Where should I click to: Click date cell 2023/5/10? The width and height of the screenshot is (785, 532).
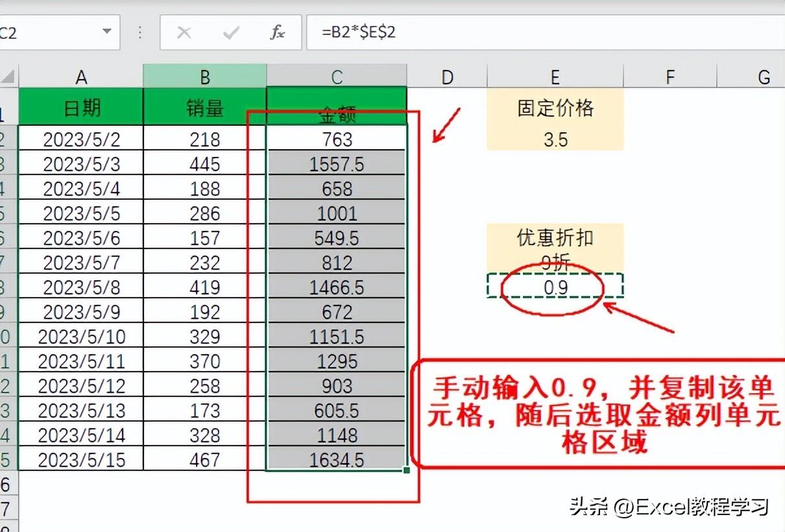coord(81,336)
